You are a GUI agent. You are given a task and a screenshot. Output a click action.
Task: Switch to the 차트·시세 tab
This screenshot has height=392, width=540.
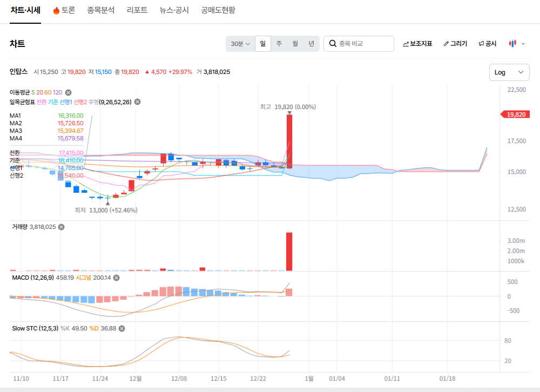point(25,10)
